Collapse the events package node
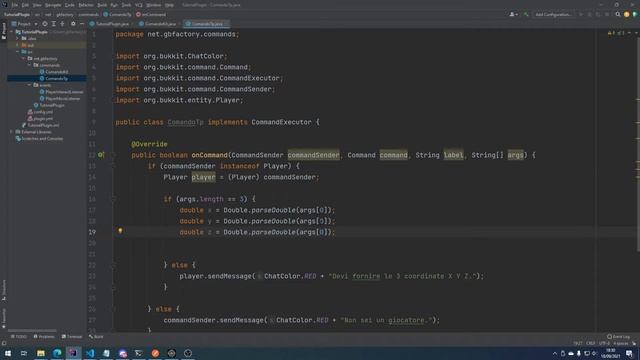The image size is (640, 360). coord(29,85)
